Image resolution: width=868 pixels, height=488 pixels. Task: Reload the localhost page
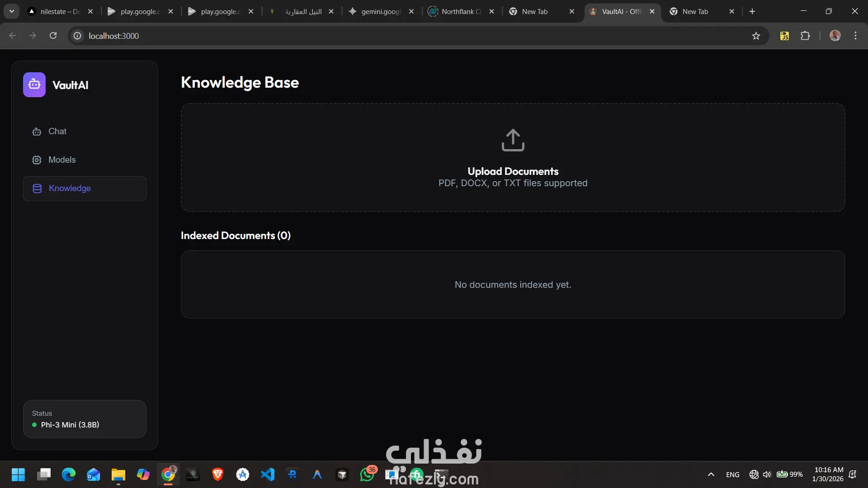(53, 36)
